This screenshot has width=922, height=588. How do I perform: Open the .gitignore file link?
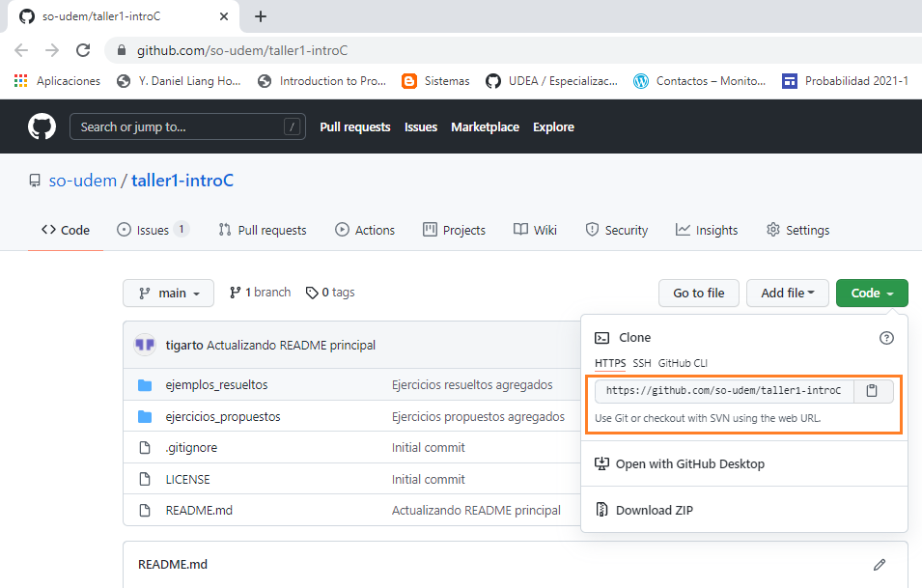(x=191, y=448)
